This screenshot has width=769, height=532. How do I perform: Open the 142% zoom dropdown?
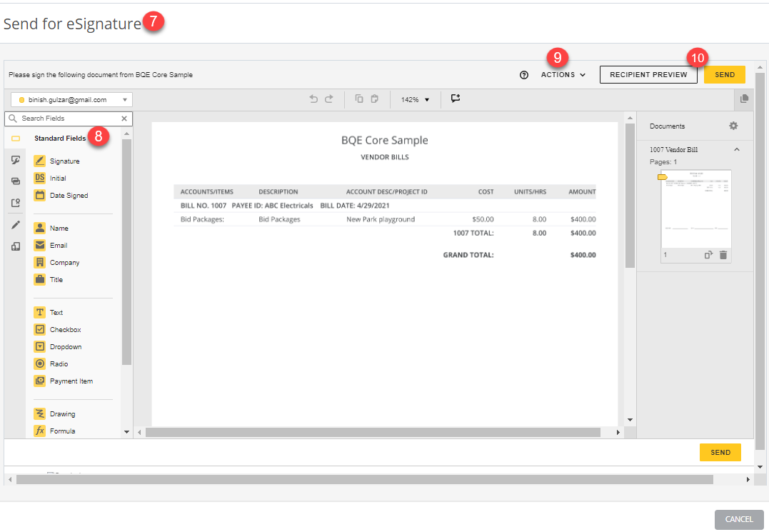(415, 99)
